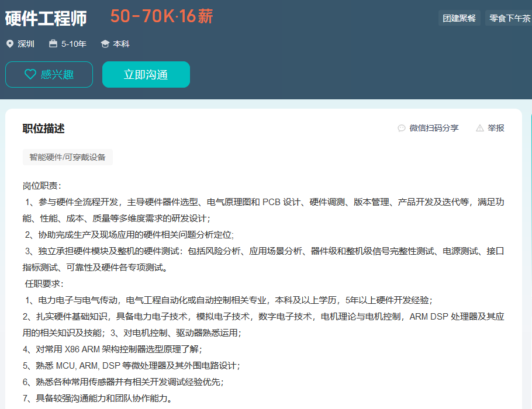Viewport: 532px width, 409px height.
Task: Select the 团建聚餐 benefit tag
Action: pyautogui.click(x=459, y=18)
